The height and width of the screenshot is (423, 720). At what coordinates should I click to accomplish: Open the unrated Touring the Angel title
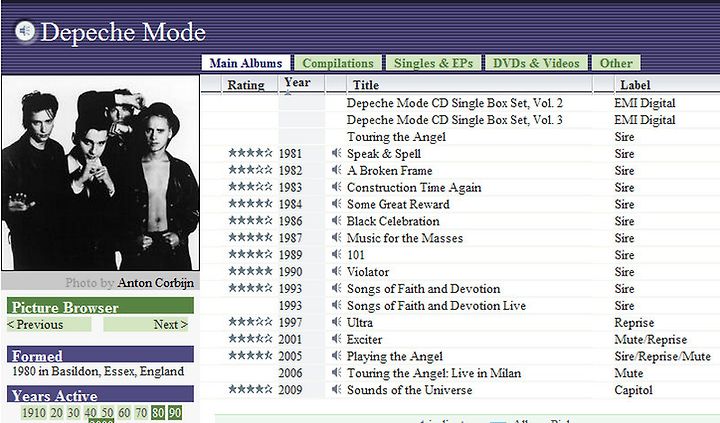point(396,137)
